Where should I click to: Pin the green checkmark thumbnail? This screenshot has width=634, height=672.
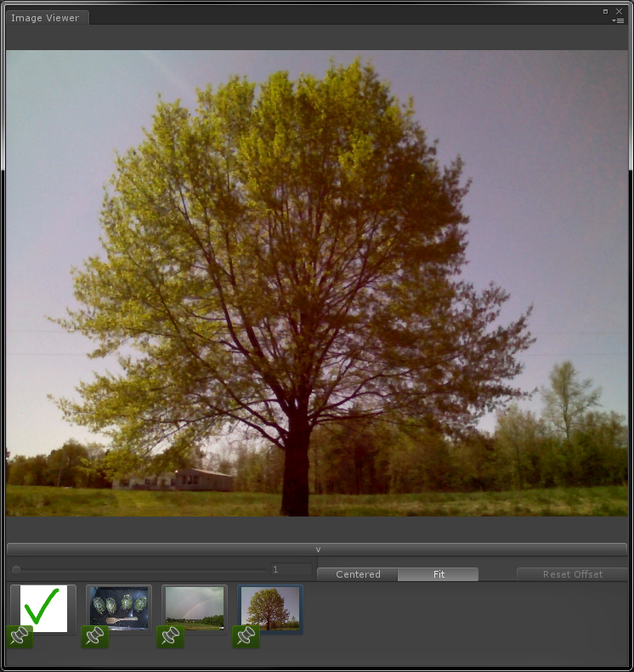point(20,635)
